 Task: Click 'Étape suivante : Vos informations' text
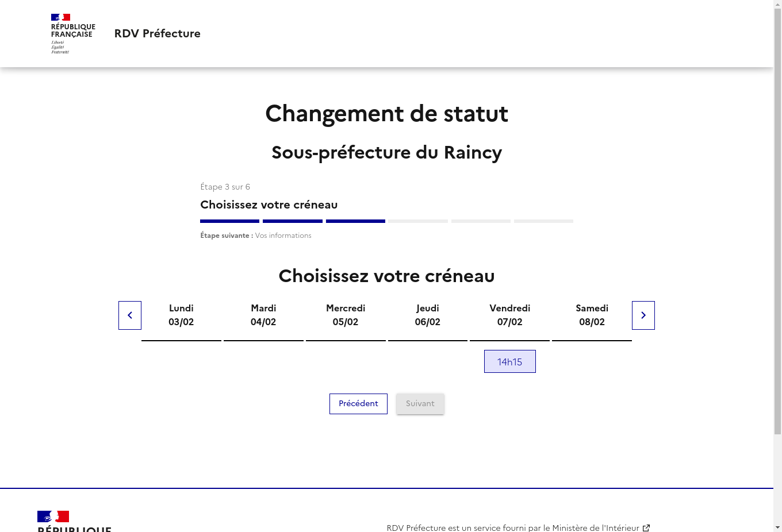[256, 236]
